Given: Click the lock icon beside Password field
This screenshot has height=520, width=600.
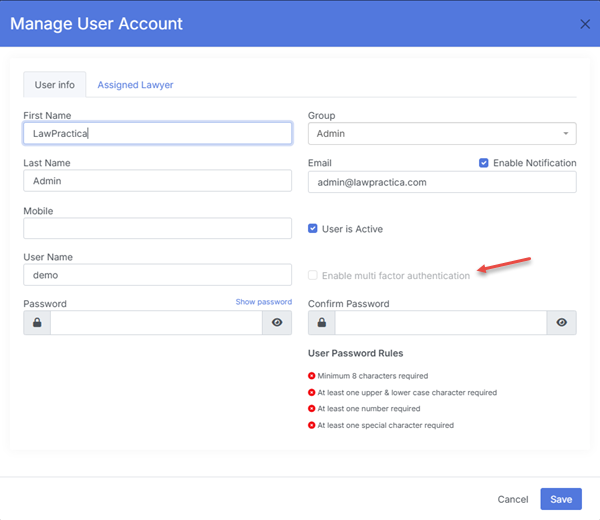Looking at the screenshot, I should pyautogui.click(x=37, y=322).
